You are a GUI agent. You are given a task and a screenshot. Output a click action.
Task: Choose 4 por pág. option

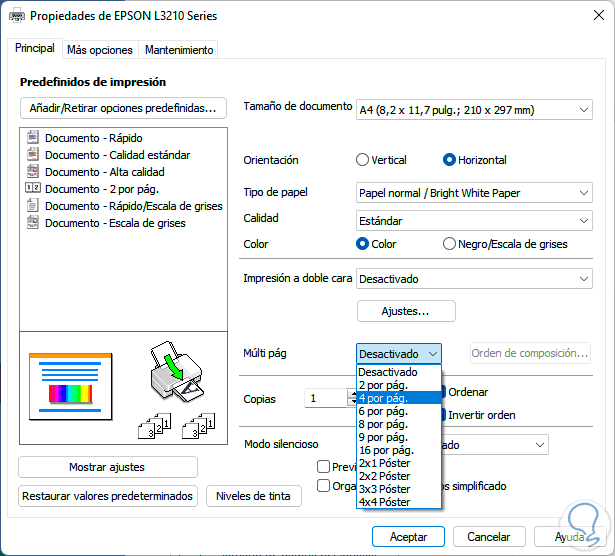pyautogui.click(x=399, y=398)
